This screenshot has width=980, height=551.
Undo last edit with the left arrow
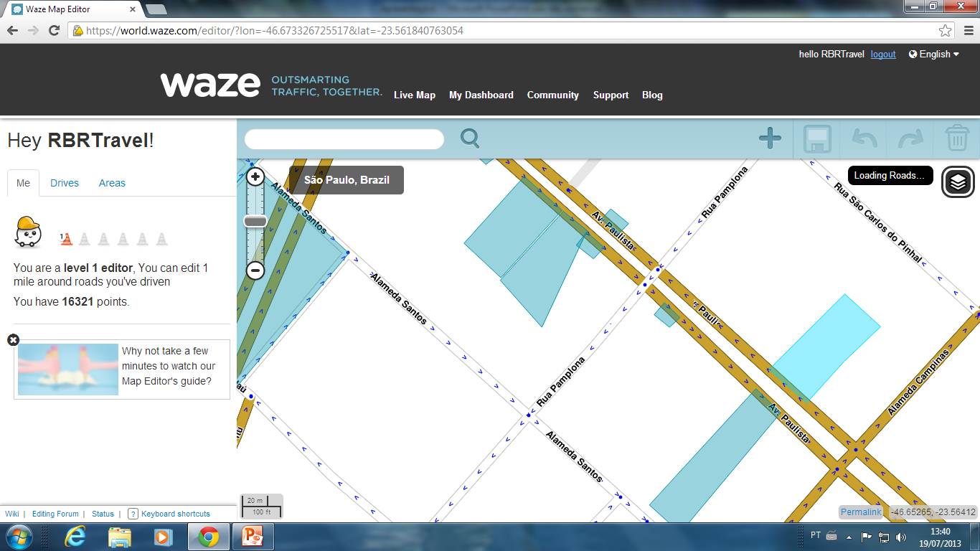coord(864,138)
